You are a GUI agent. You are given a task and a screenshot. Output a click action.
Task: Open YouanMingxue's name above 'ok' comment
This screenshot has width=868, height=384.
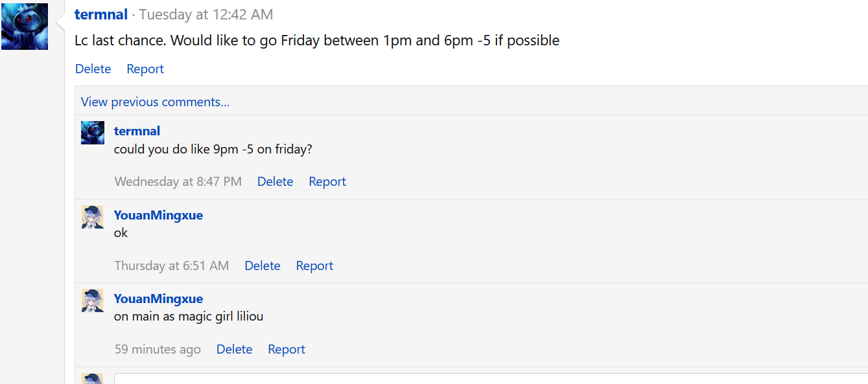click(158, 215)
